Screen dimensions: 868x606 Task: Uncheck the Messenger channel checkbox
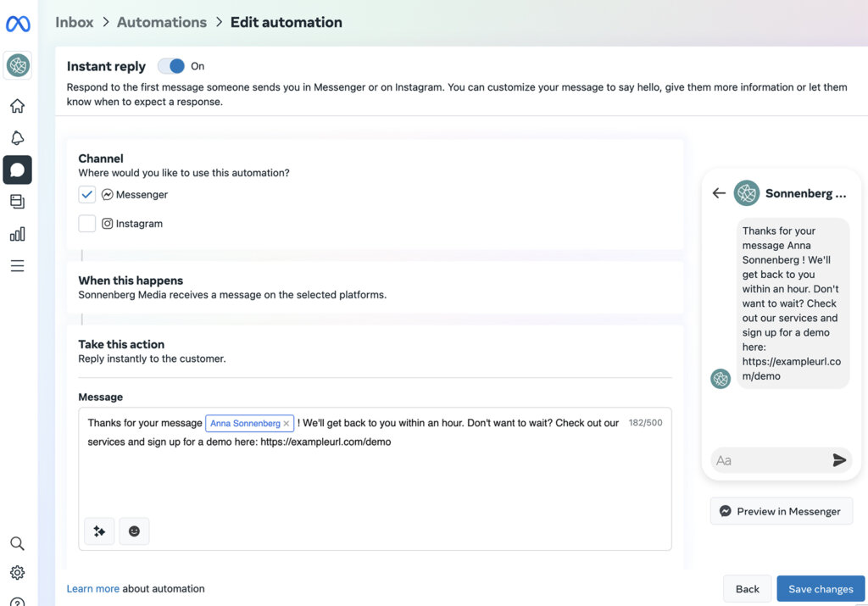pos(86,194)
